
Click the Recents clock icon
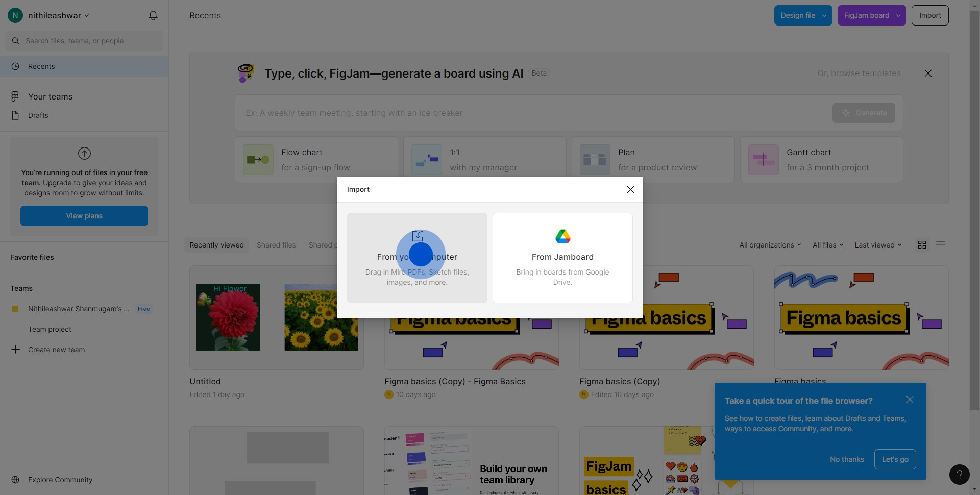[15, 66]
